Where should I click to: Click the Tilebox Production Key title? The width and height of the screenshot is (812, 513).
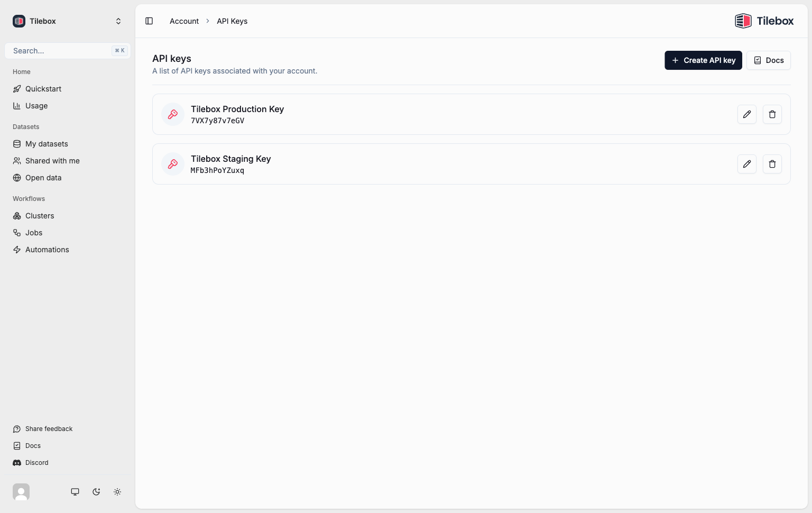click(237, 109)
